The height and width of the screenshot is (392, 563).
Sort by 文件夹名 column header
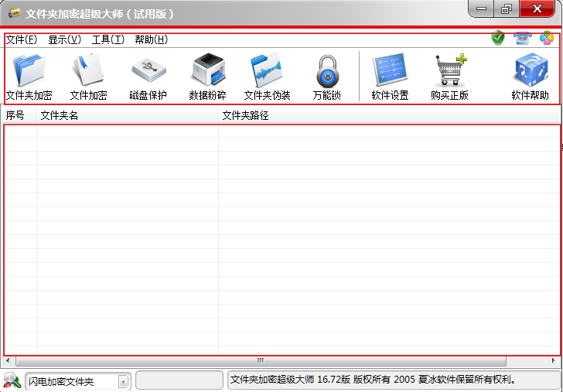pos(127,115)
